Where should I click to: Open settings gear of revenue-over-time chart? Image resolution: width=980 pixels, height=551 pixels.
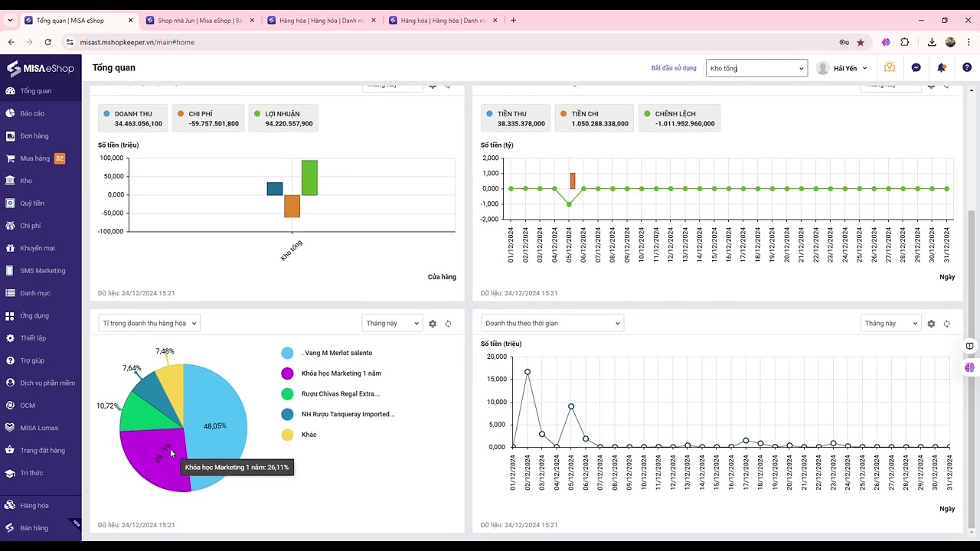931,324
